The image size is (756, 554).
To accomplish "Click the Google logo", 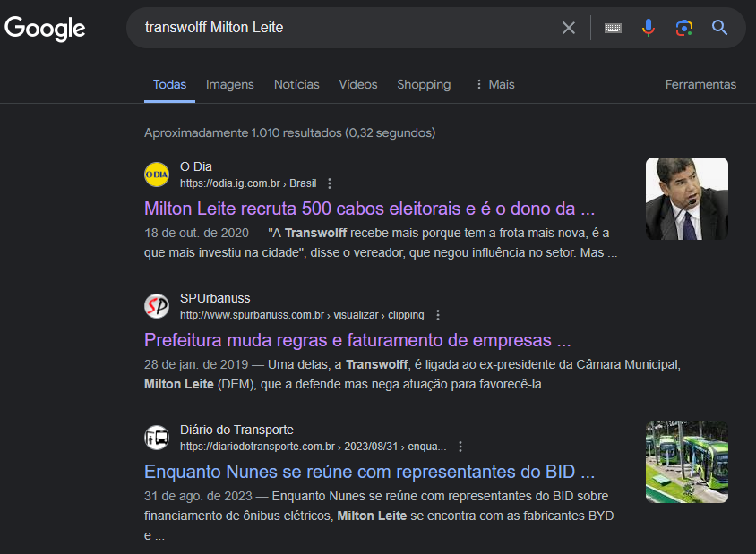I will 45,29.
